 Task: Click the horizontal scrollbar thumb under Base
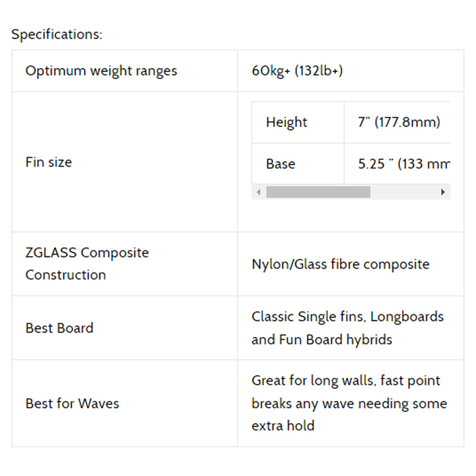pyautogui.click(x=318, y=192)
